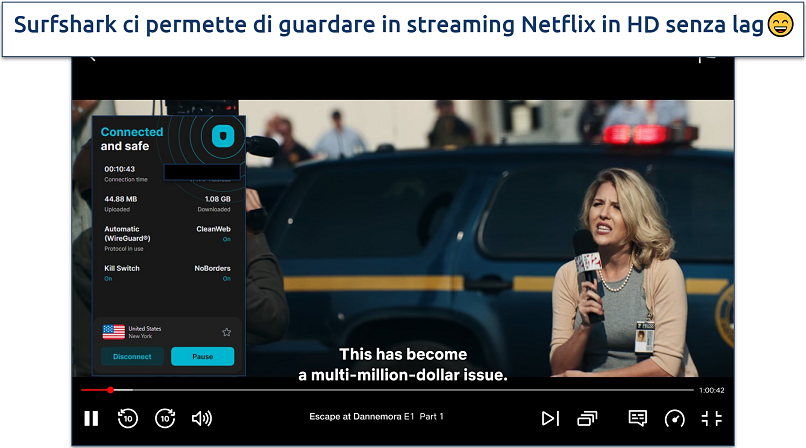The width and height of the screenshot is (806, 448).
Task: Exit fullscreen mode
Action: click(711, 418)
